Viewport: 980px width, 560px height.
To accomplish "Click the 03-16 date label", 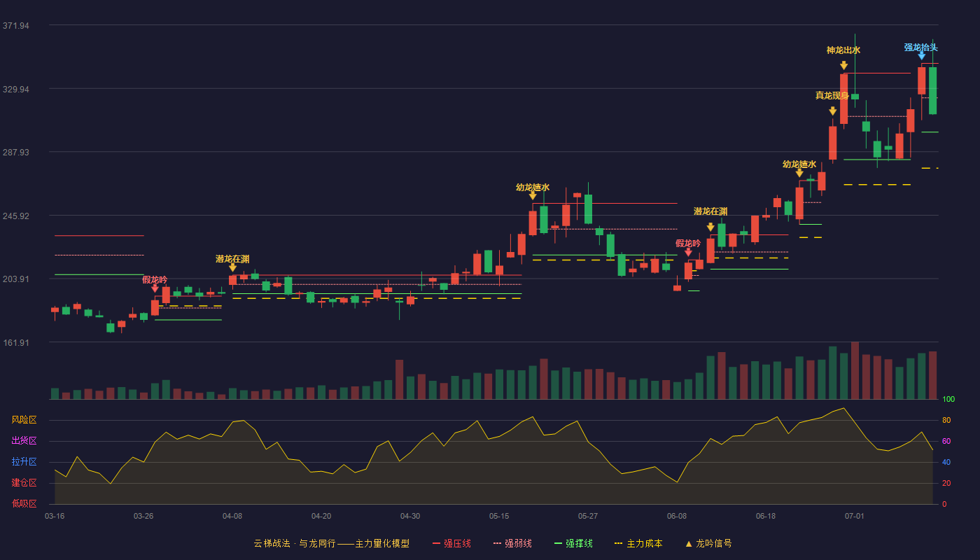I will click(x=55, y=516).
